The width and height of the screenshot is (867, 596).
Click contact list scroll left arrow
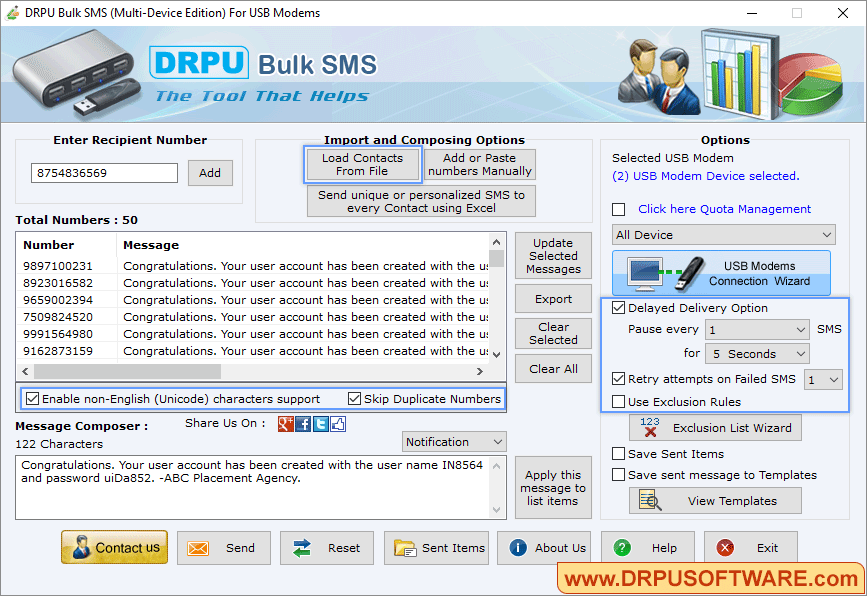point(25,372)
